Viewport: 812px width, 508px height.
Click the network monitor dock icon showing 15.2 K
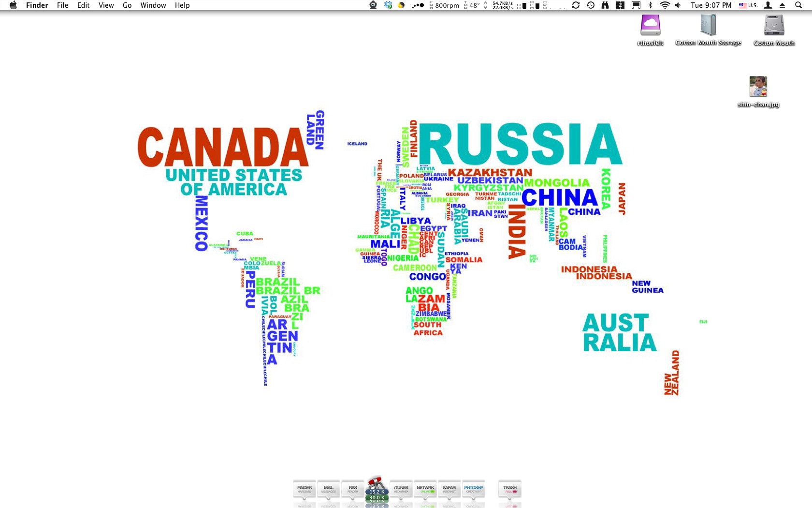tap(377, 489)
